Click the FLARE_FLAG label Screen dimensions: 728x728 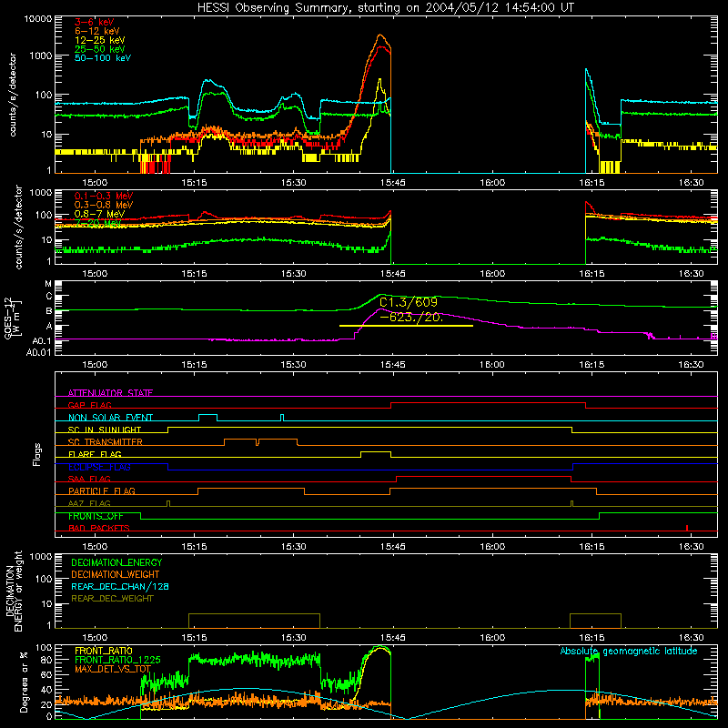click(x=95, y=454)
